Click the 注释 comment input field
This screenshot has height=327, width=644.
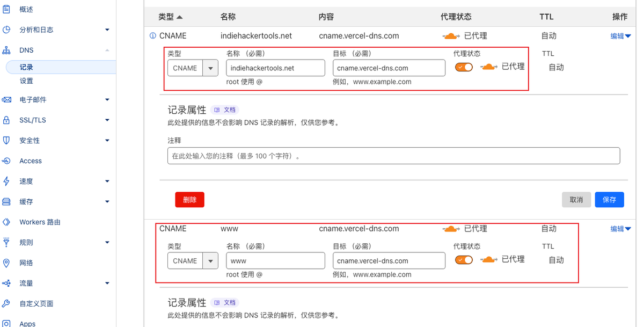393,156
